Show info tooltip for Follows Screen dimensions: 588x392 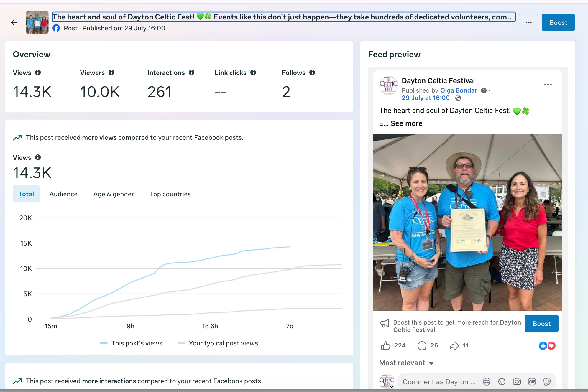(312, 73)
